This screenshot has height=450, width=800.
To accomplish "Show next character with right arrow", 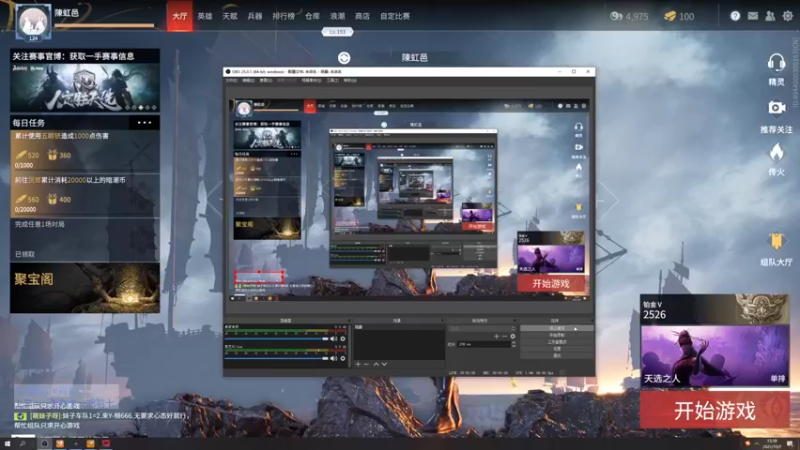I will tap(610, 201).
